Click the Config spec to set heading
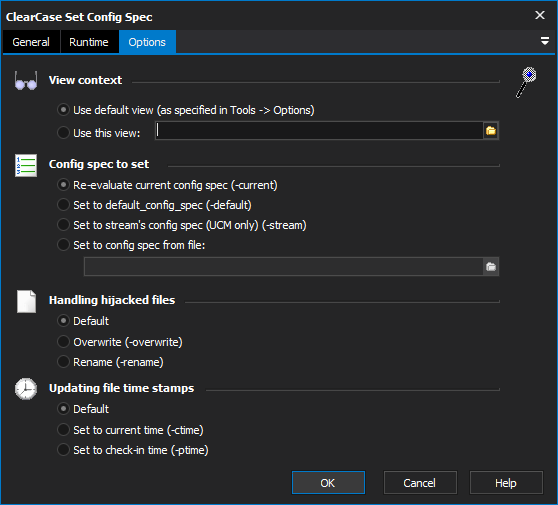The height and width of the screenshot is (505, 558). tap(99, 164)
